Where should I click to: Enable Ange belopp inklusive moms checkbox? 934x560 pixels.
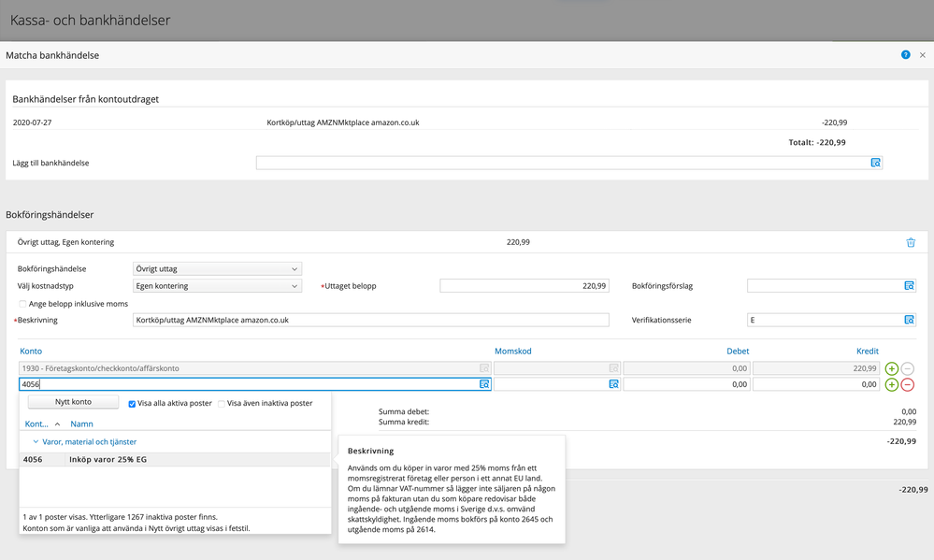(22, 304)
